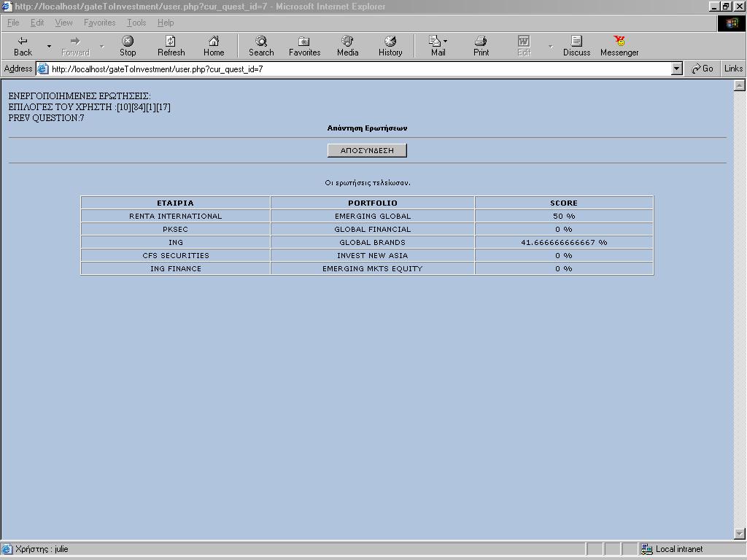Click the CFS SECURITIES cell
Screen dimensions: 747x560
coord(175,255)
